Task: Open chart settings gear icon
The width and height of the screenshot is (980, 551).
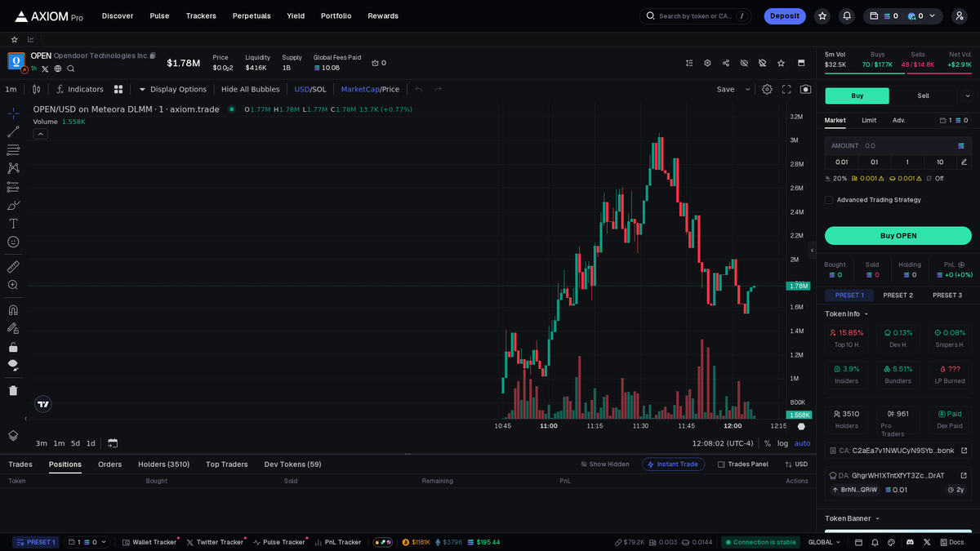Action: [767, 89]
